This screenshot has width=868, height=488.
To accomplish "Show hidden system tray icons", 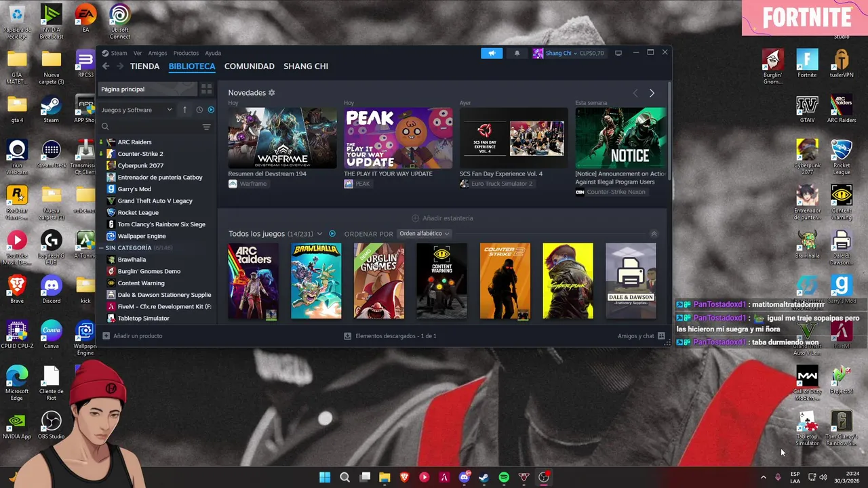I will point(763,477).
